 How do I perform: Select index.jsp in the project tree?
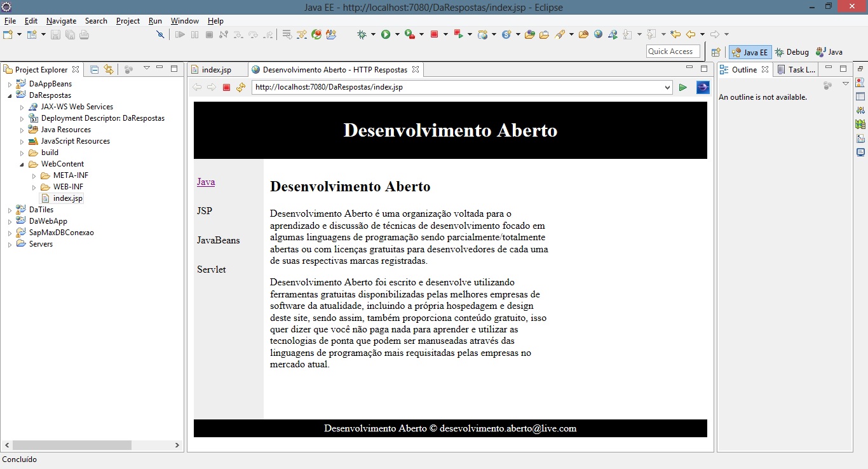click(67, 198)
